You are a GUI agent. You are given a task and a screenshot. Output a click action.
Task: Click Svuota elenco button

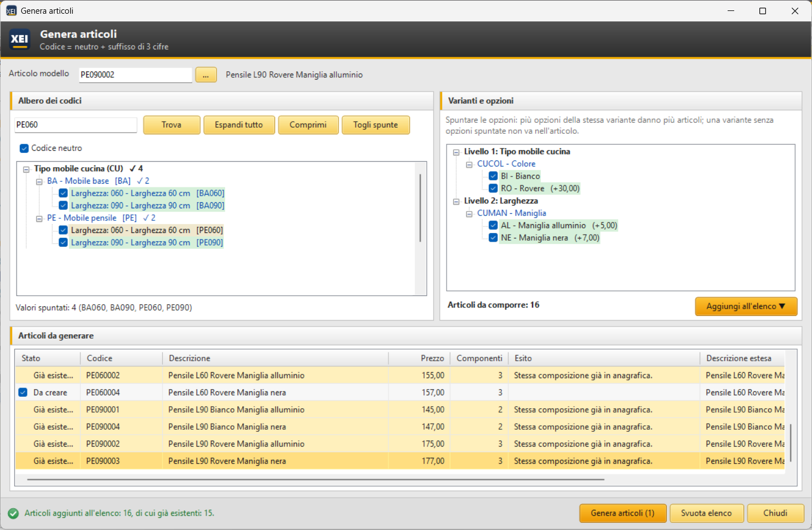pos(706,514)
